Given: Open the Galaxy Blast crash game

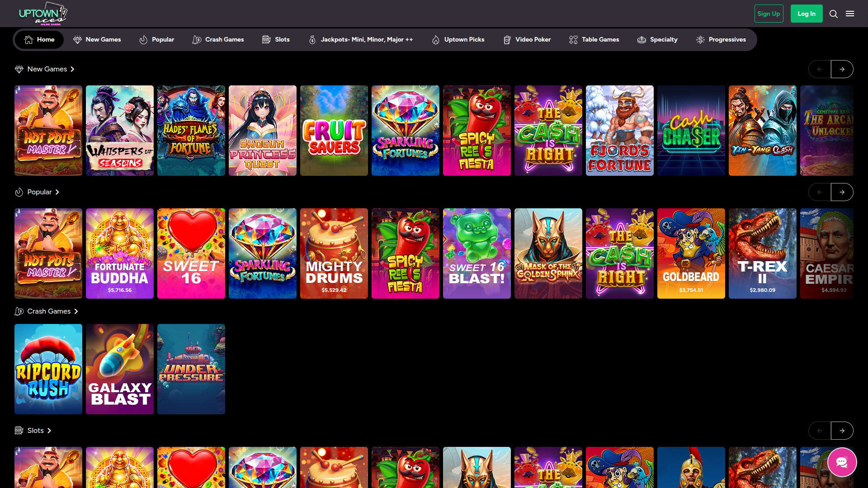Looking at the screenshot, I should pos(119,369).
